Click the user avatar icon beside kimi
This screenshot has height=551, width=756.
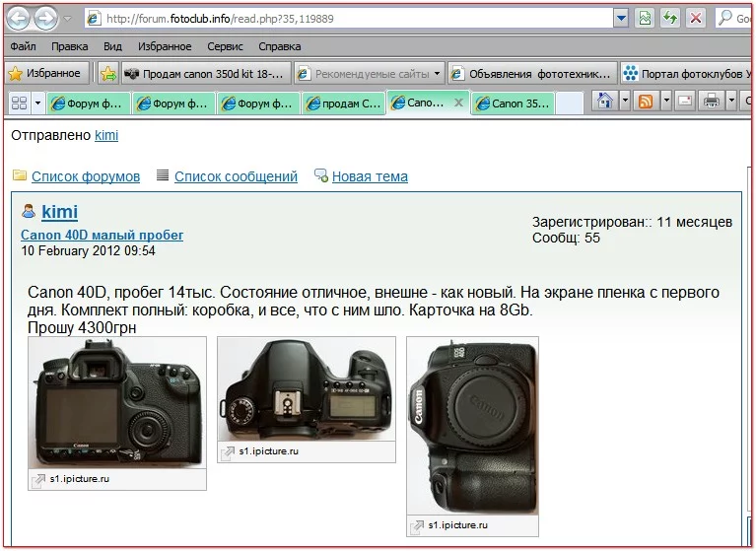click(29, 211)
